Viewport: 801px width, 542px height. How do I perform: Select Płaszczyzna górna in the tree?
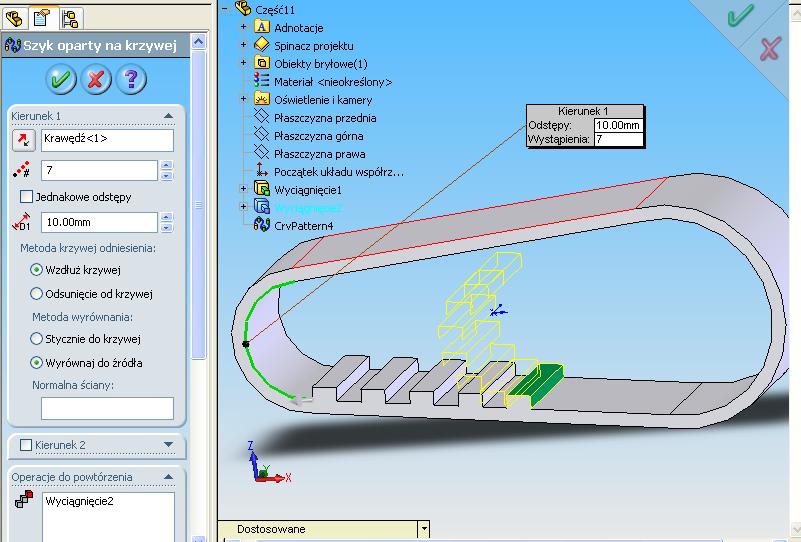coord(319,136)
